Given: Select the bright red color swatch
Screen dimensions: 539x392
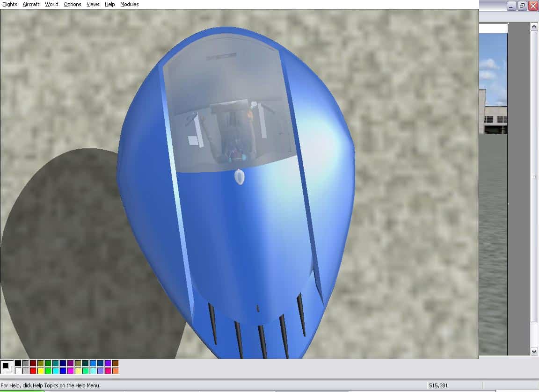Looking at the screenshot, I should click(x=33, y=371).
